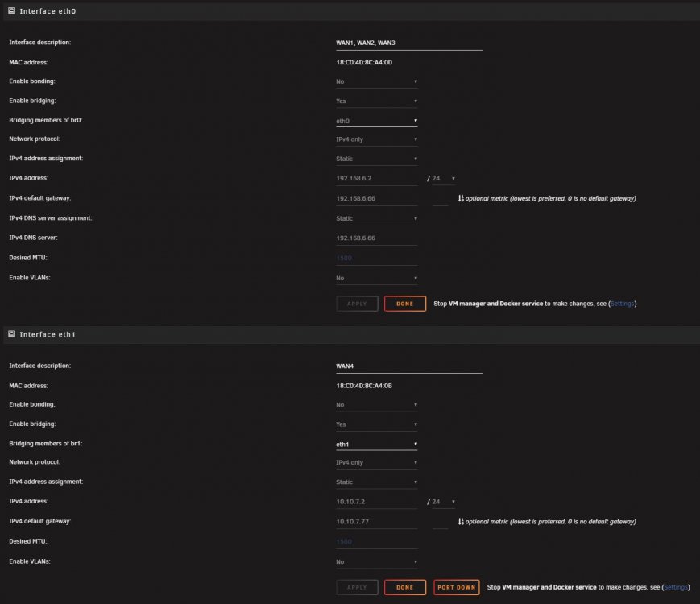Click the Interface eth0 section icon
The height and width of the screenshot is (604, 700).
(x=11, y=10)
